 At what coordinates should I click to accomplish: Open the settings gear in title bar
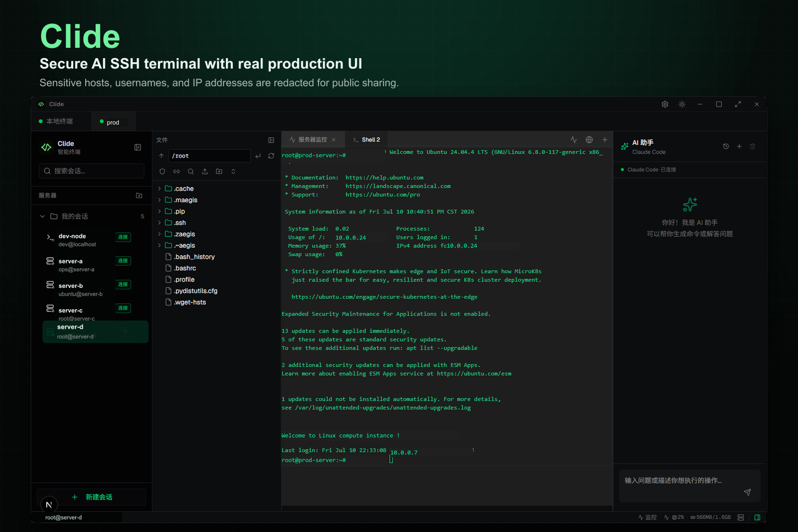(665, 104)
